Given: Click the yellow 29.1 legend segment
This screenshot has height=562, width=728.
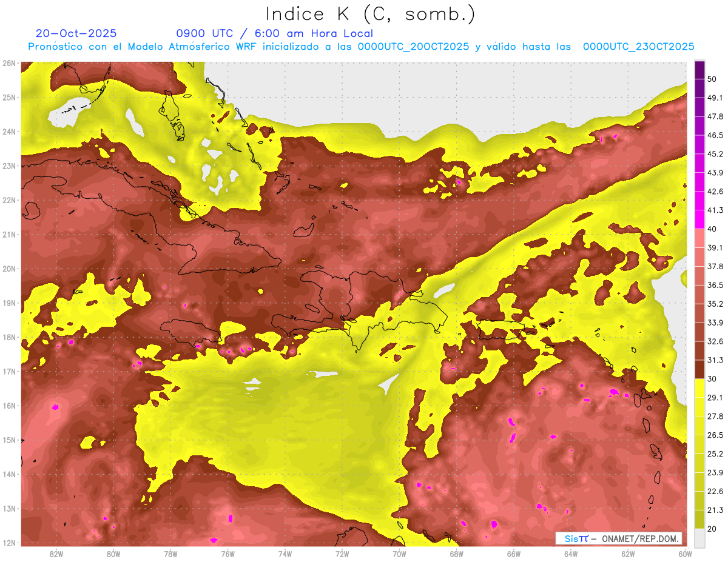Looking at the screenshot, I should coord(699,388).
